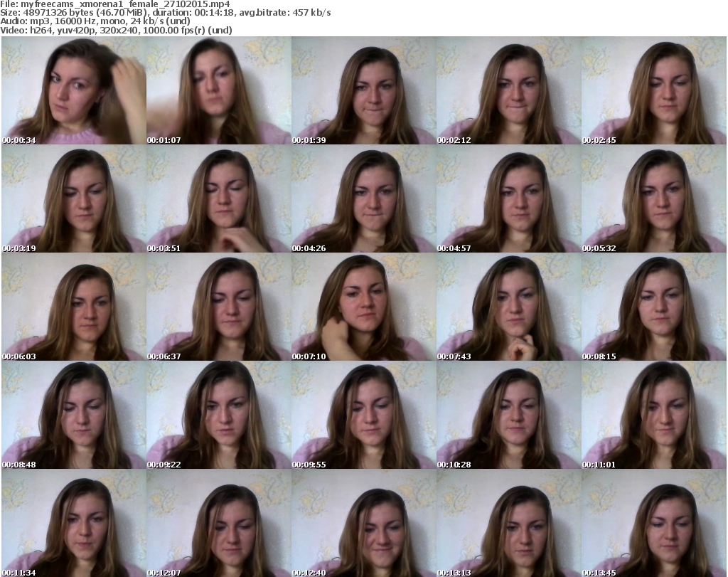The height and width of the screenshot is (577, 728).
Task: Pick the frame stamped 00:08:15
Action: click(x=654, y=307)
